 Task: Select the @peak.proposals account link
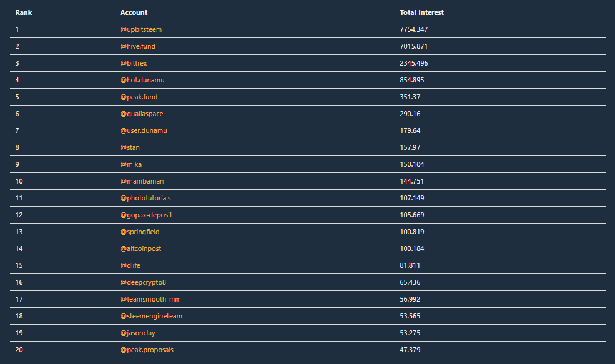(147, 350)
